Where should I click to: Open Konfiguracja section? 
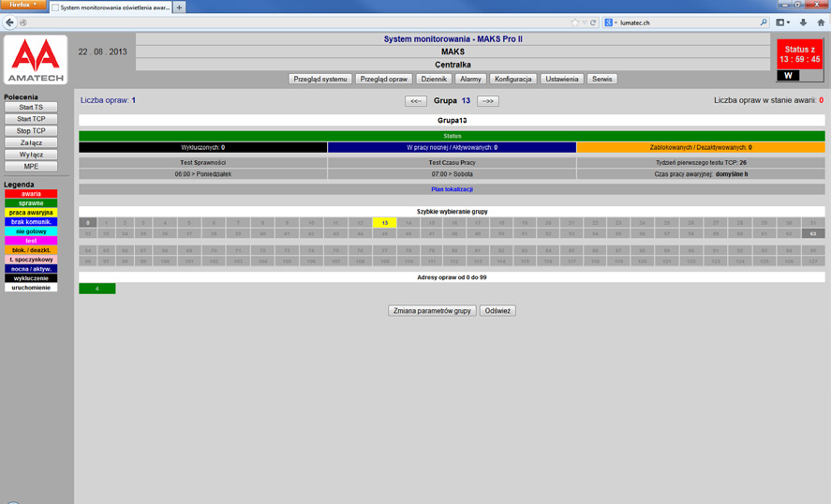point(513,79)
